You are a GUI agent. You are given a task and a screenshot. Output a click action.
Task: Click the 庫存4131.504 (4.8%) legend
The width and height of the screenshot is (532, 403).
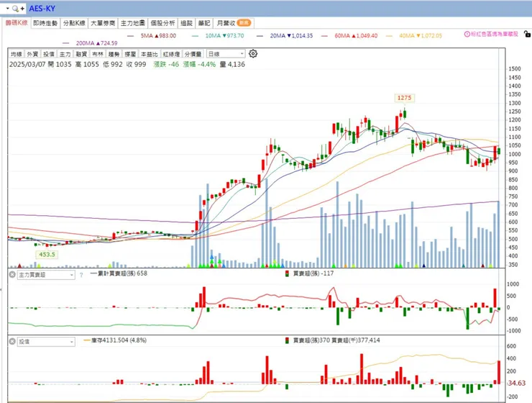point(115,340)
